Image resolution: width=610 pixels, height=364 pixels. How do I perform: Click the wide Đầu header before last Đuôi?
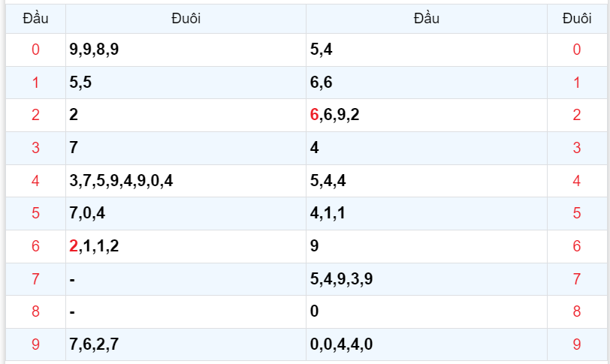pos(426,19)
